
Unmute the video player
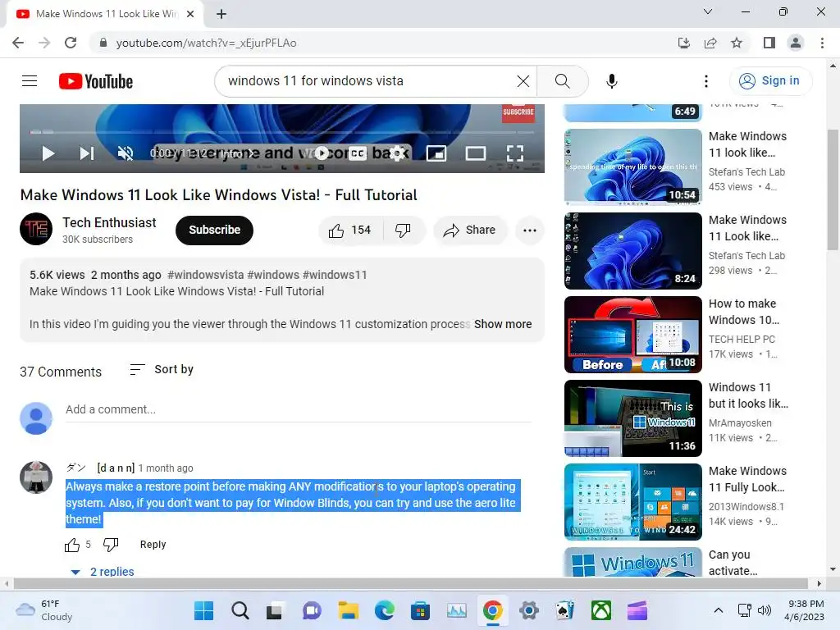coord(126,153)
